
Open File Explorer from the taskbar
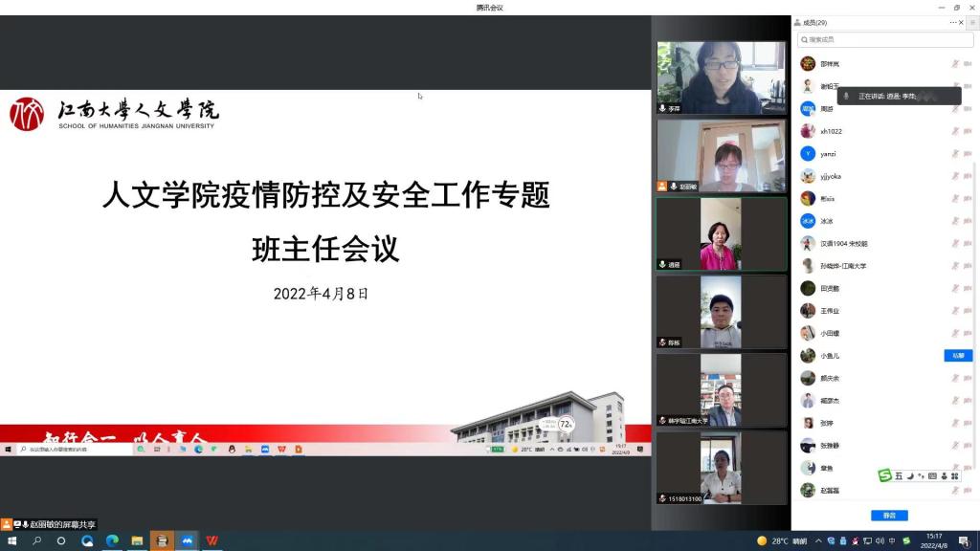click(x=137, y=540)
